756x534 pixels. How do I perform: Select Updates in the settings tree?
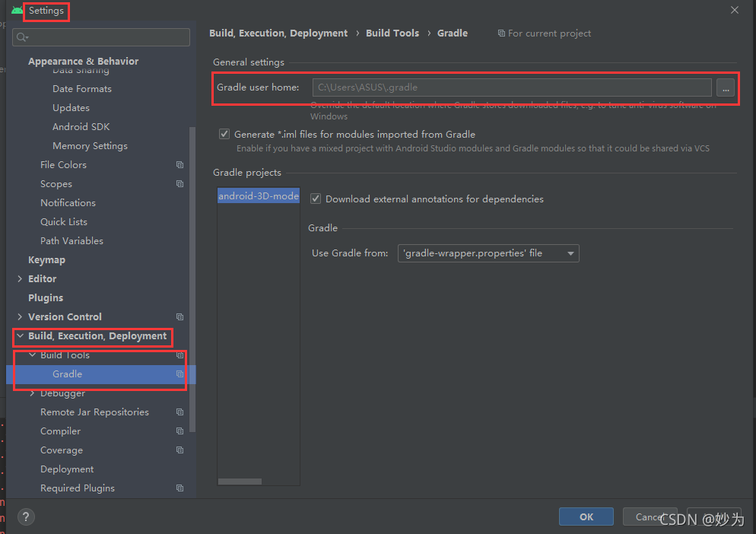[71, 107]
